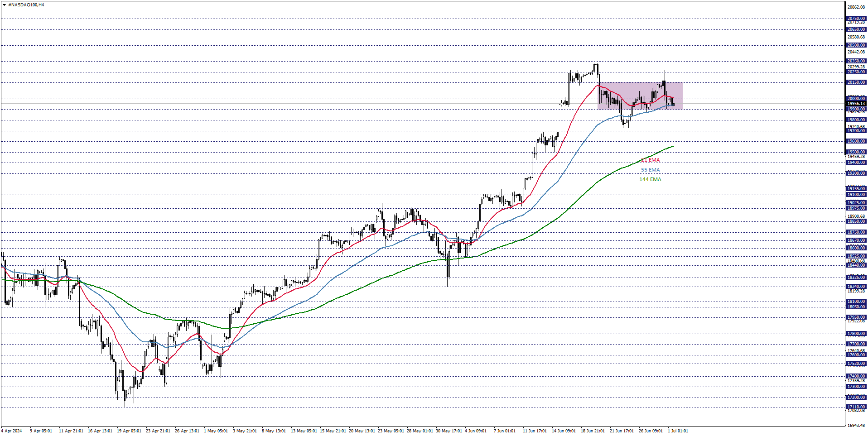Click the 20500.00 price level label
868x436 pixels.
tap(856, 45)
